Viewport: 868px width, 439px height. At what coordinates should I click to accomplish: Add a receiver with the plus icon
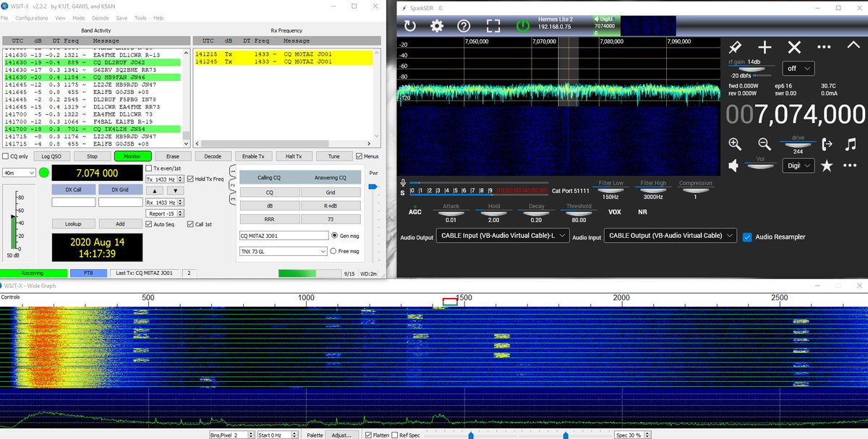point(765,47)
